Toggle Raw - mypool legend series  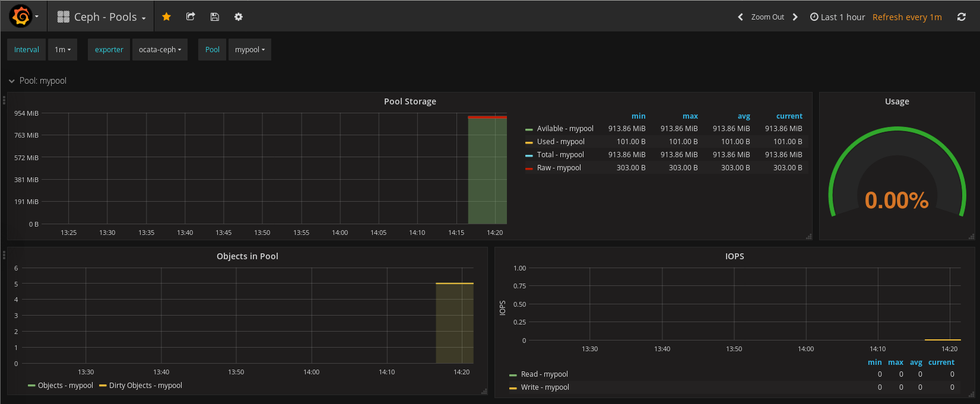tap(559, 168)
